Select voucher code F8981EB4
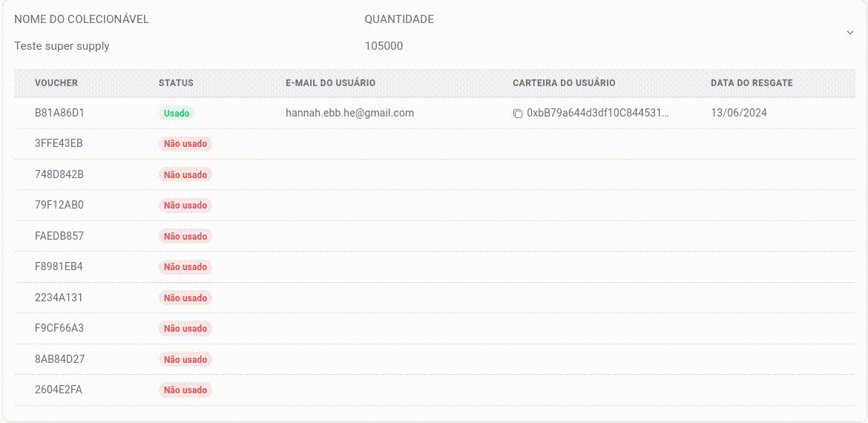 click(x=59, y=266)
